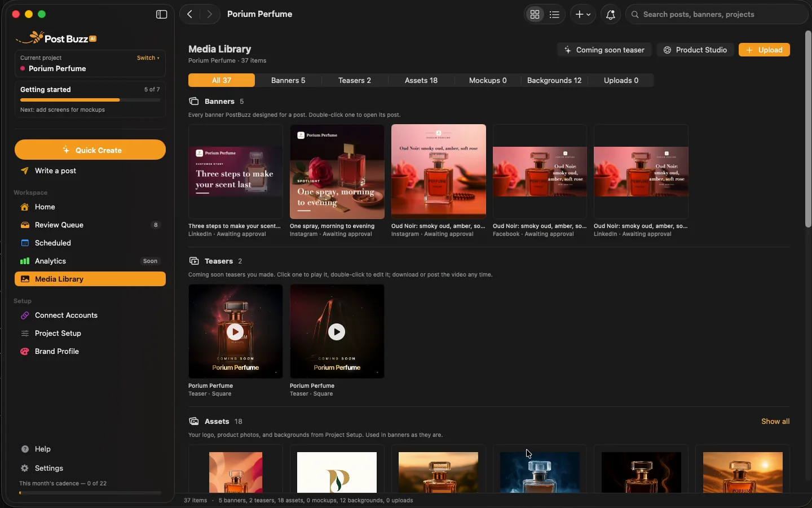The image size is (812, 508).
Task: Open notifications bell icon
Action: (611, 15)
